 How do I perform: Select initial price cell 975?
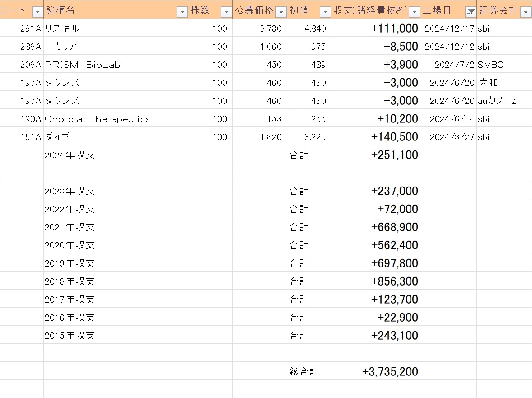[309, 46]
